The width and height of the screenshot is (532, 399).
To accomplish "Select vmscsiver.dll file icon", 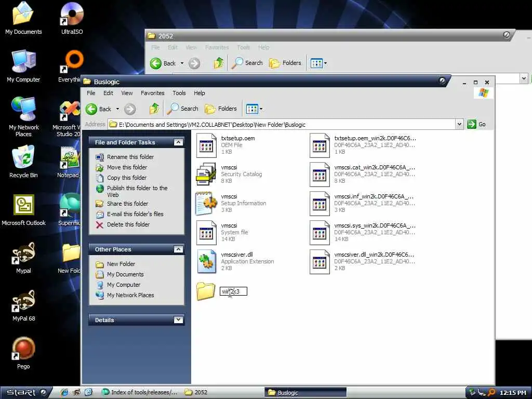I will pyautogui.click(x=206, y=262).
